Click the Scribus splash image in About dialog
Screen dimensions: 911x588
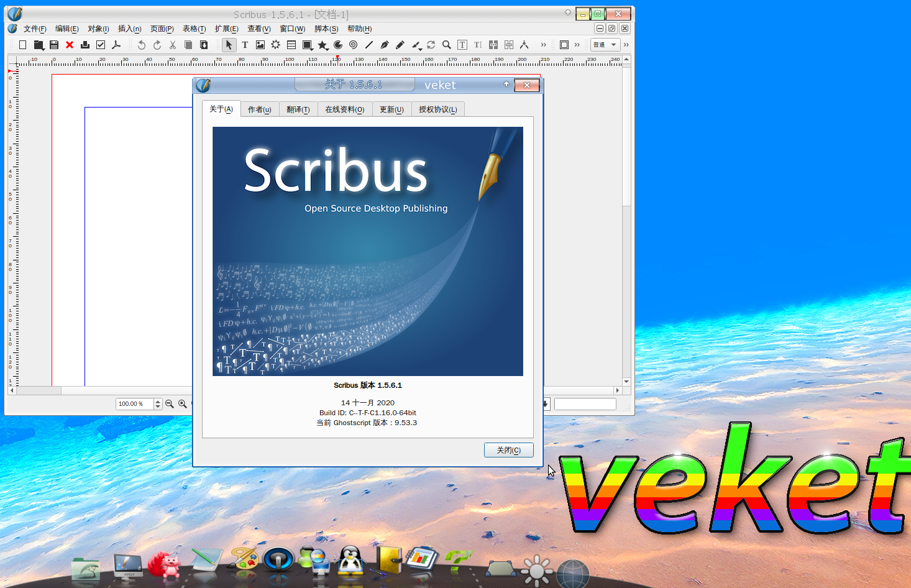368,251
